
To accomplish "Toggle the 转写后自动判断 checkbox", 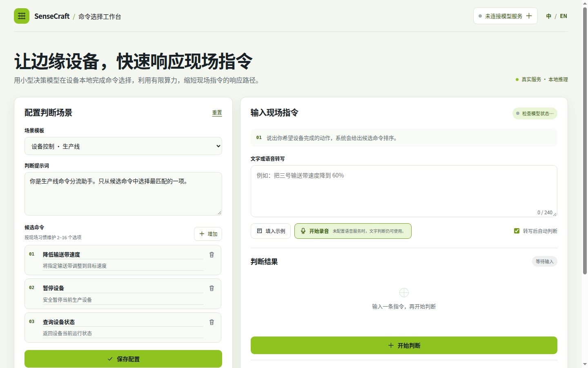I will click(x=517, y=231).
